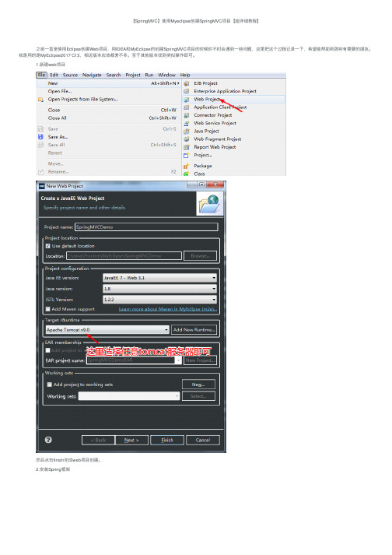Open the File menu
This screenshot has width=392, height=555.
(x=41, y=75)
